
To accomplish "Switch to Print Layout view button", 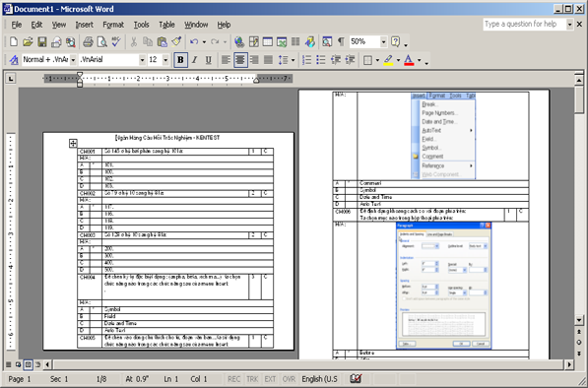I will click(x=28, y=364).
